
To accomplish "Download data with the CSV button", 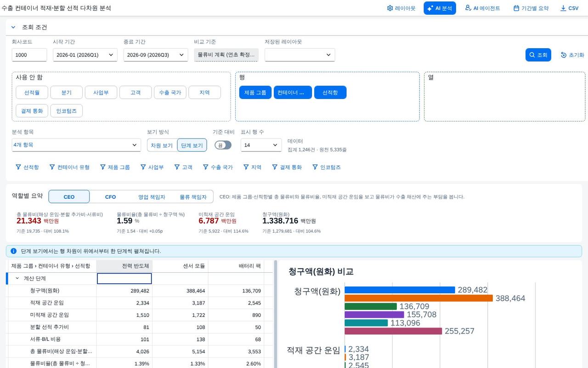I will tap(569, 8).
